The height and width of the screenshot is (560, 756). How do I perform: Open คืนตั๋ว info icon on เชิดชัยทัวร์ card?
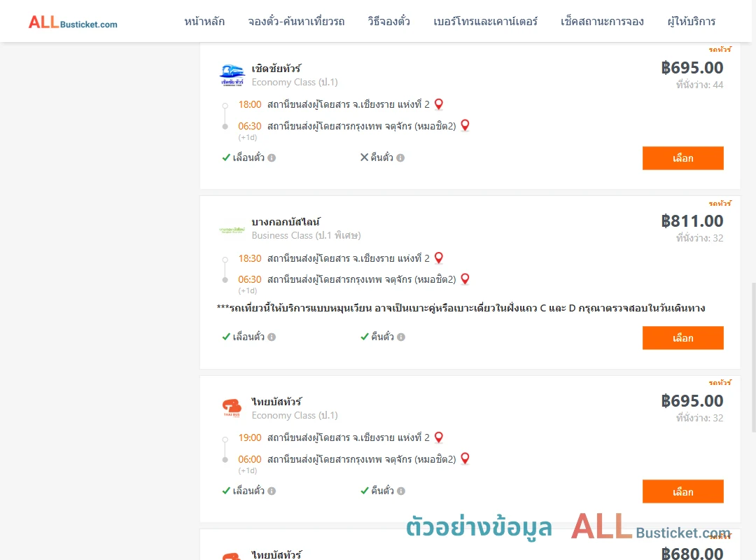pos(400,157)
